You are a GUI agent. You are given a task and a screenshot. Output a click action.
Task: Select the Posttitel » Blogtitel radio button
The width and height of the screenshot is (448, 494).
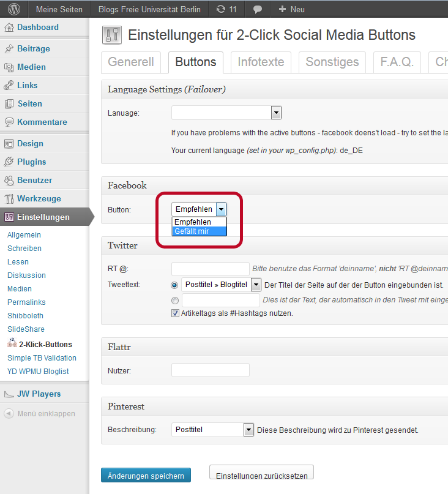tap(175, 285)
